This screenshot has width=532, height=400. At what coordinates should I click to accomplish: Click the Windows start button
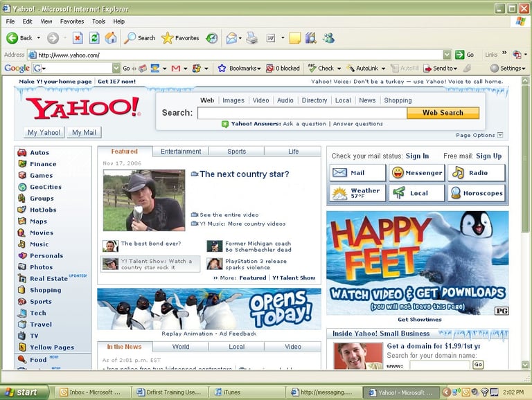(x=24, y=392)
